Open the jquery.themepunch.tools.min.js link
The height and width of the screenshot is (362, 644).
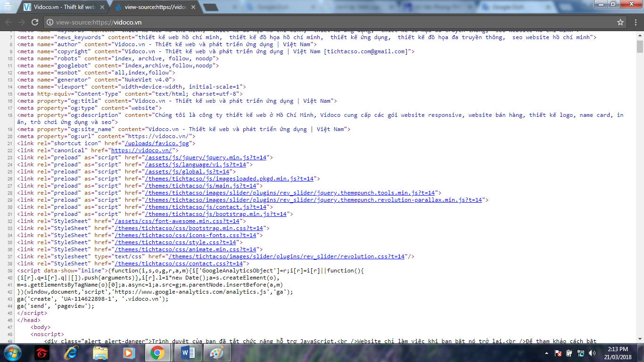click(x=291, y=193)
